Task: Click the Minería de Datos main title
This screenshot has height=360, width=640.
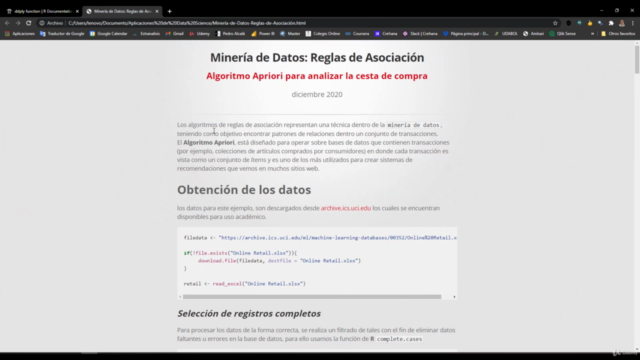Action: 317,58
